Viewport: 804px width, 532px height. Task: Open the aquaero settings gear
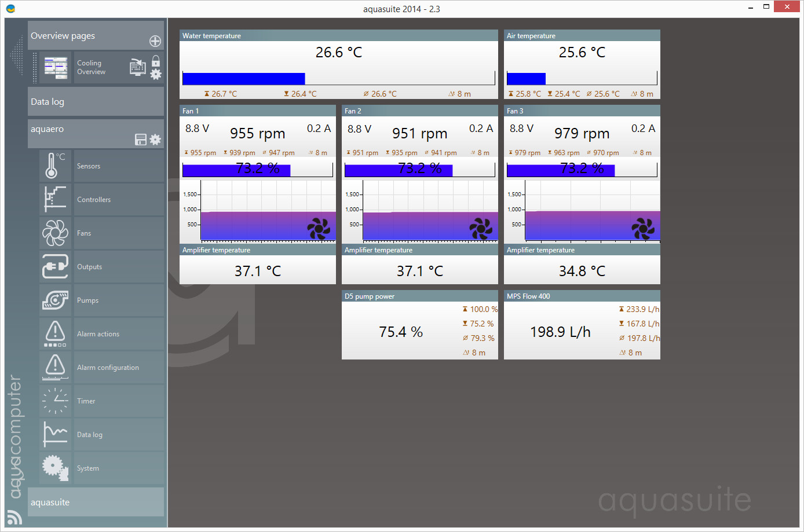155,140
